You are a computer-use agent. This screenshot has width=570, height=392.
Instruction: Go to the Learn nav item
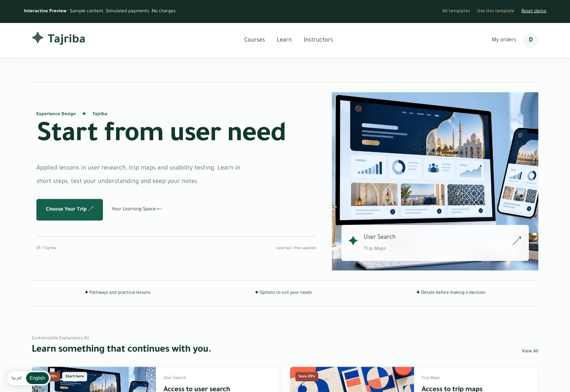pos(284,40)
